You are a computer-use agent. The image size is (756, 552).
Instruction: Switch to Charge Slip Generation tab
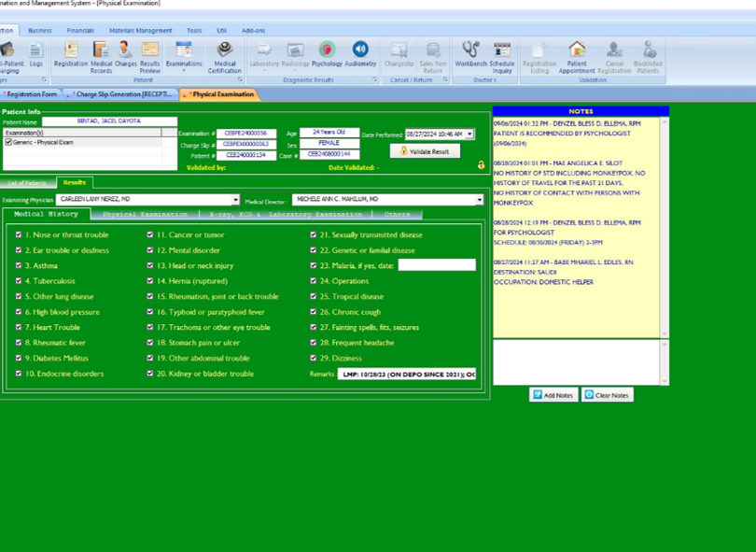(x=122, y=94)
